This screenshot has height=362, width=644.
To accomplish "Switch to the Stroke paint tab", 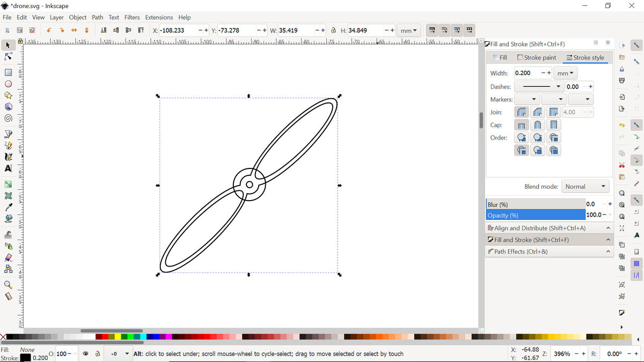I will (536, 57).
